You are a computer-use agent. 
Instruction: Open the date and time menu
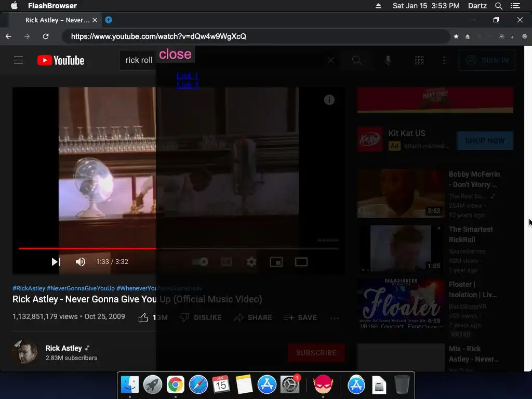point(426,6)
